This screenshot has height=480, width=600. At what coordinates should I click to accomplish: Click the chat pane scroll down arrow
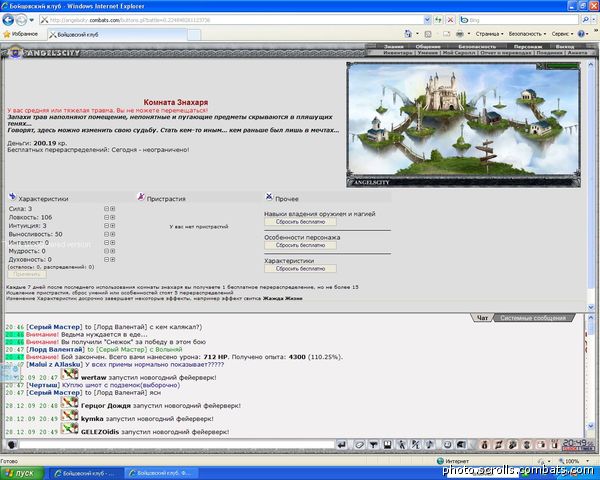590,427
